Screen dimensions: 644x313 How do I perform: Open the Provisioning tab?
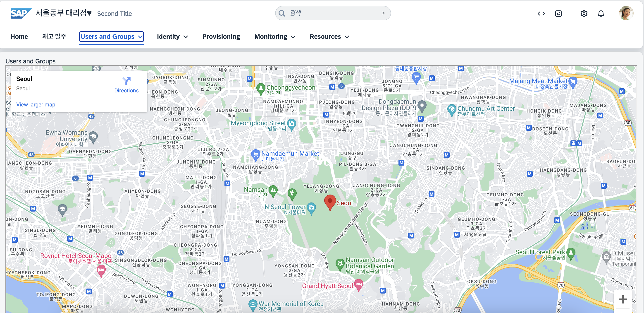[x=221, y=36]
